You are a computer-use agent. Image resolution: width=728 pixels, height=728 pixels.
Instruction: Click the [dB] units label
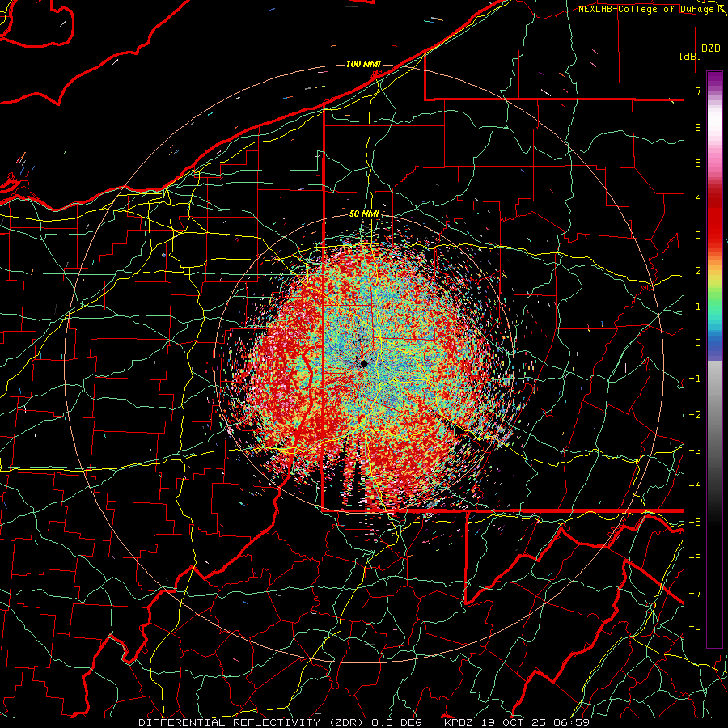(x=691, y=56)
